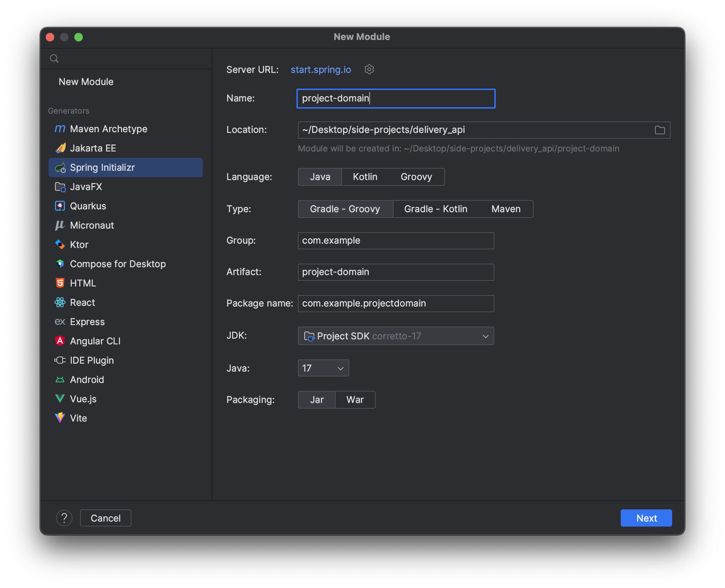
Task: Switch language to Kotlin
Action: [365, 177]
